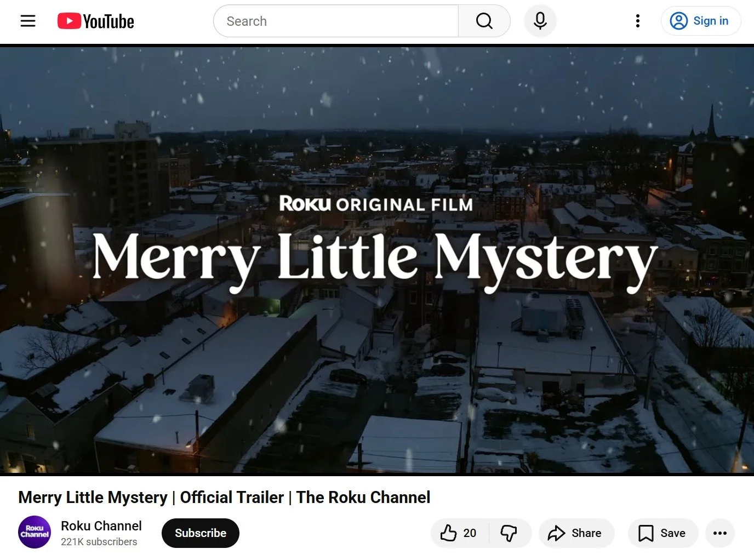Like the video with the thumbs up
The image size is (754, 560).
click(x=450, y=533)
